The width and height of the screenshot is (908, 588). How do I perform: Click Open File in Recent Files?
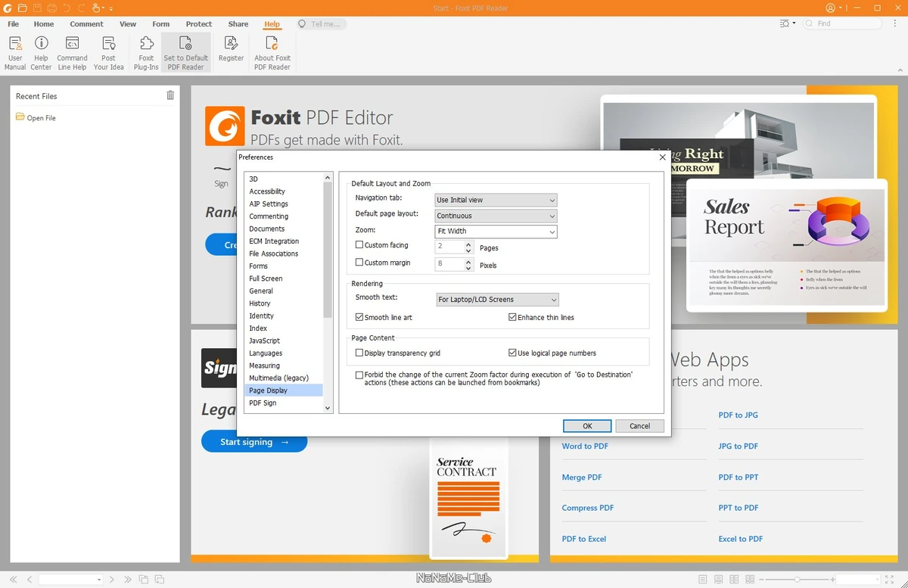(x=36, y=117)
